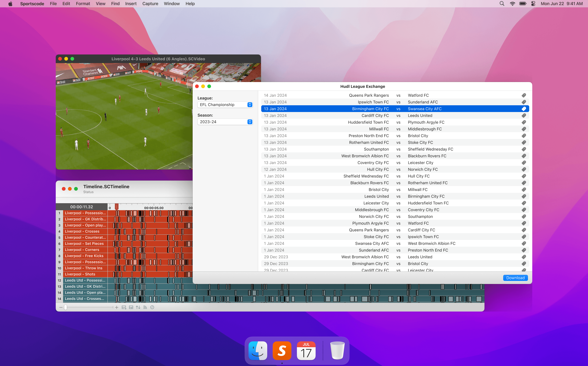Click the plus zoom-in icon on Timeline
This screenshot has height=366, width=588.
pos(117,307)
